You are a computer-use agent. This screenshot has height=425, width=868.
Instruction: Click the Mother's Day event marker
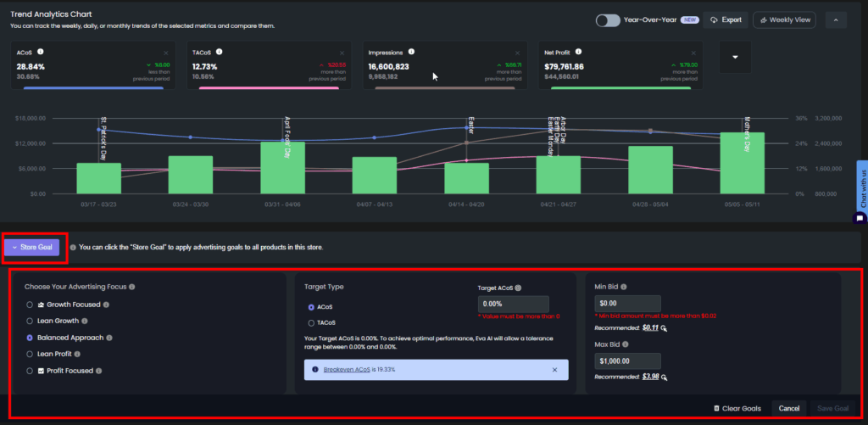tap(746, 135)
